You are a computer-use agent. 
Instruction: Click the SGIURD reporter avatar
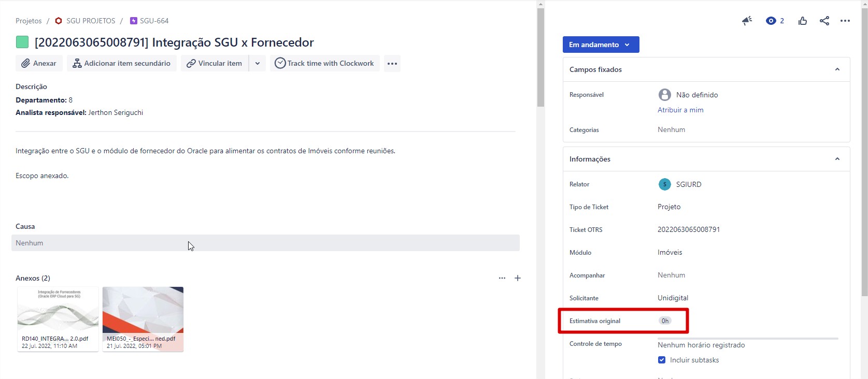pyautogui.click(x=664, y=184)
